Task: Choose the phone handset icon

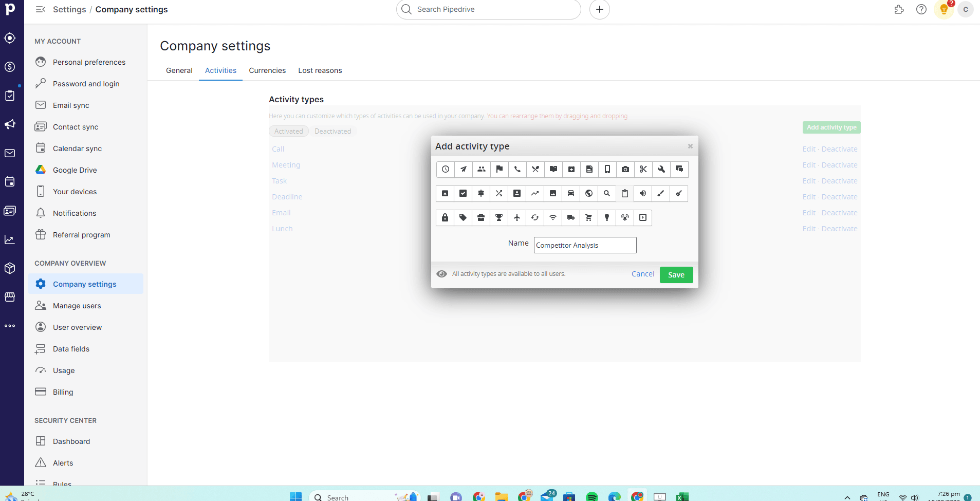Action: point(517,169)
